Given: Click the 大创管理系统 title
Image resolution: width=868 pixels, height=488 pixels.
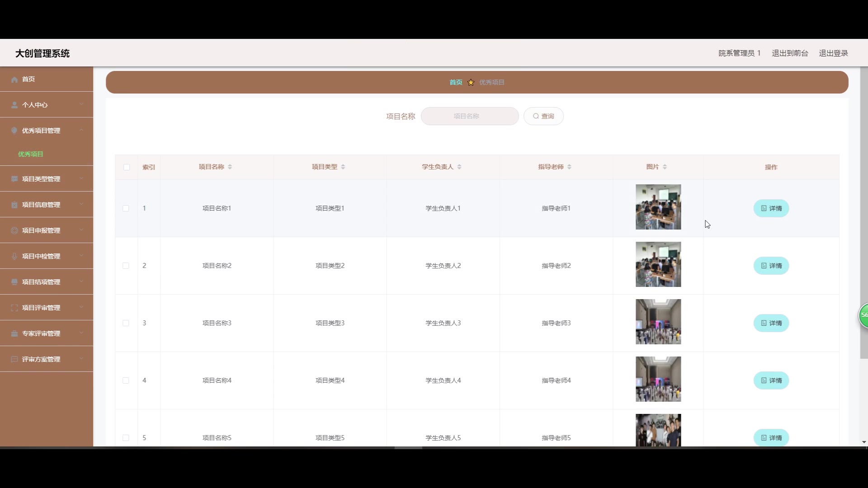Looking at the screenshot, I should (42, 53).
